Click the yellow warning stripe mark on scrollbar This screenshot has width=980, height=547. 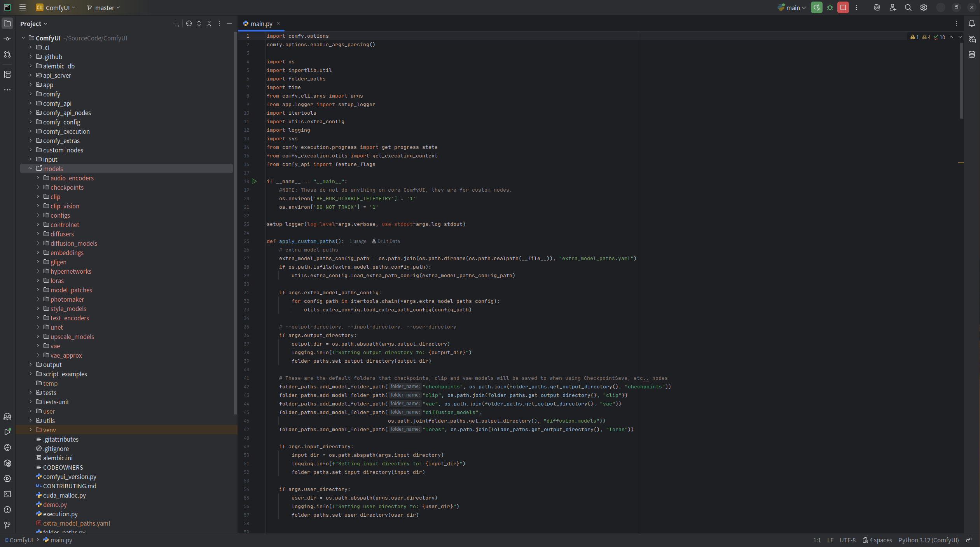tap(961, 163)
